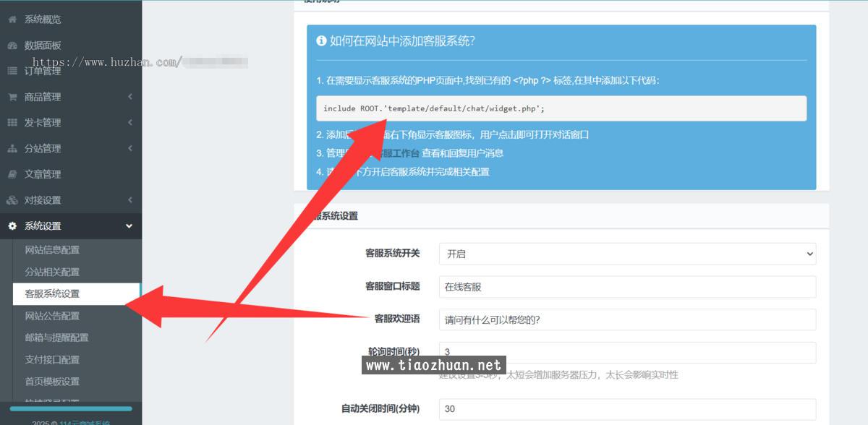868x425 pixels.
Task: Expand 商品管理 using its chevron arrow
Action: pyautogui.click(x=129, y=97)
